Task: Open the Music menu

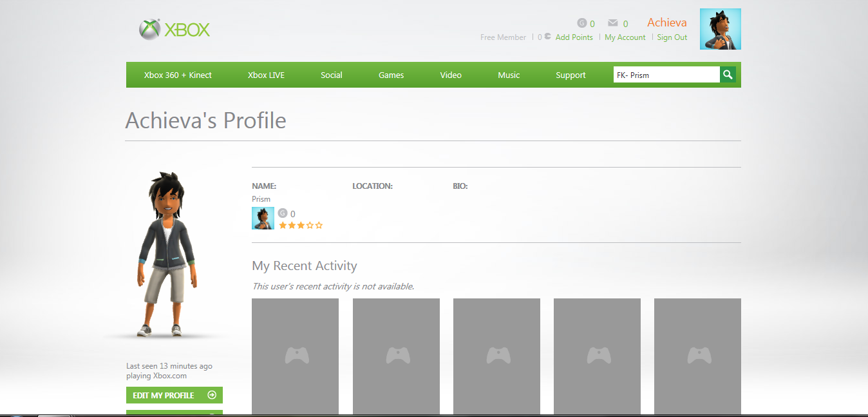Action: (x=509, y=75)
